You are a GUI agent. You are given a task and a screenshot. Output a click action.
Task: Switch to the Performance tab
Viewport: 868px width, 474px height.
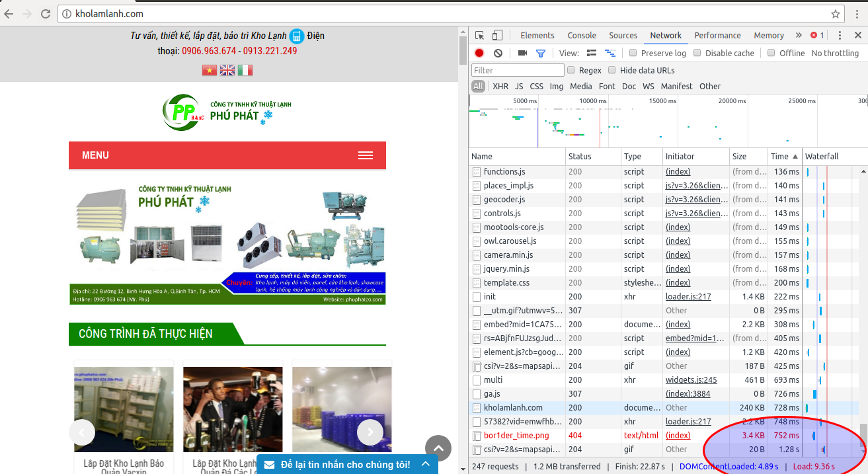[x=717, y=36]
